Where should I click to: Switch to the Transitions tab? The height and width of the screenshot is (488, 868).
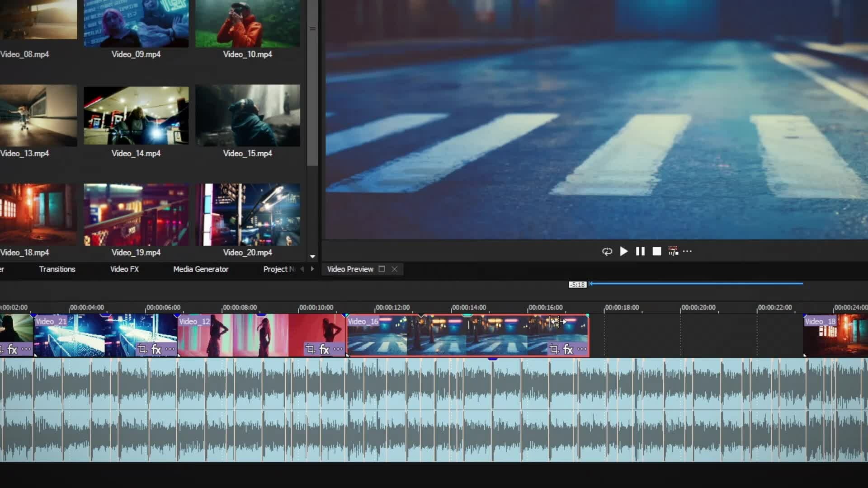tap(57, 269)
